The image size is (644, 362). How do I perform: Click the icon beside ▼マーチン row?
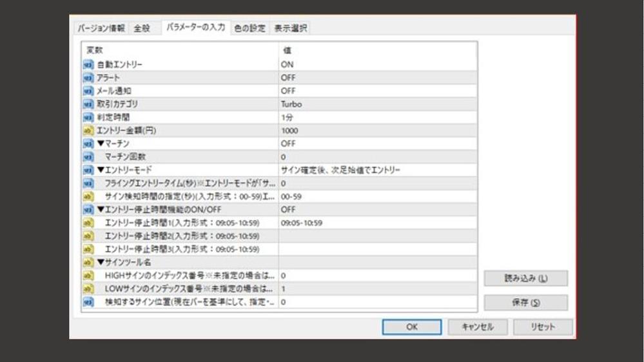[88, 143]
